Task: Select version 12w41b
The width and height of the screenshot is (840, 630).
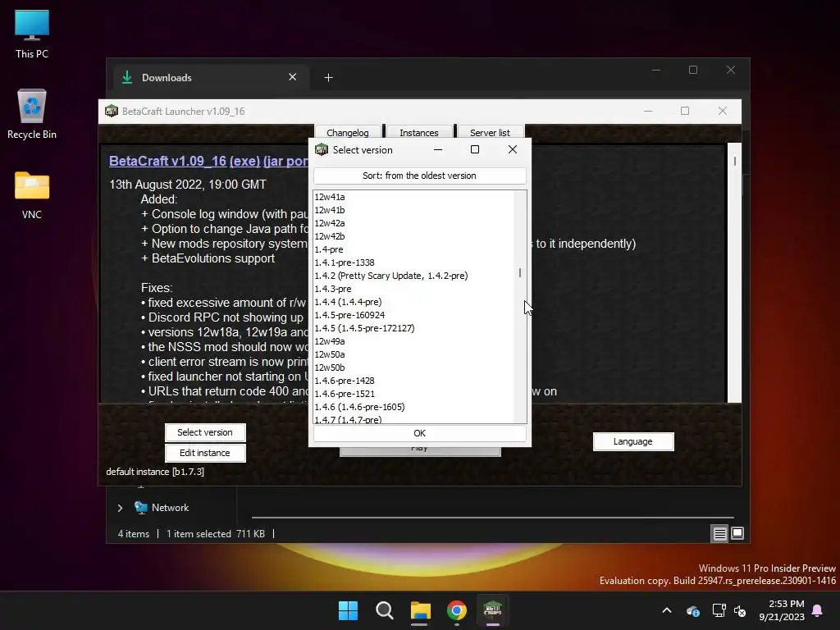Action: 413,210
